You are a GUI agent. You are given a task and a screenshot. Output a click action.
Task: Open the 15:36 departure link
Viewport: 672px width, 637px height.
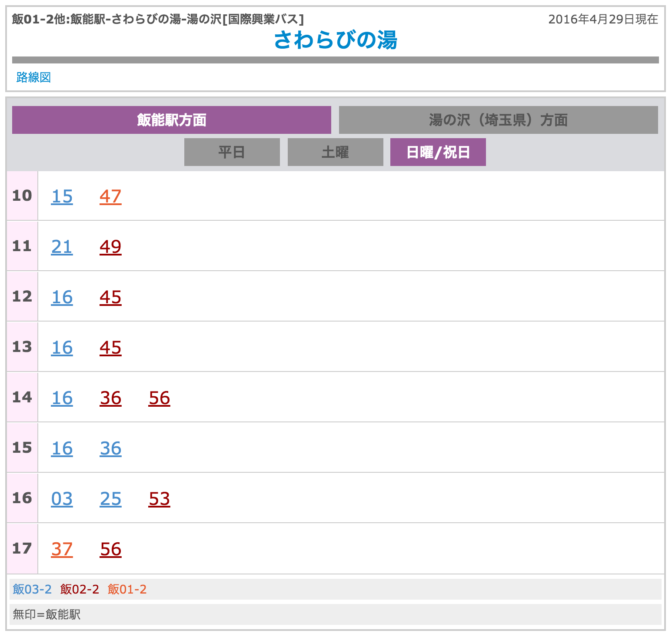pyautogui.click(x=110, y=448)
